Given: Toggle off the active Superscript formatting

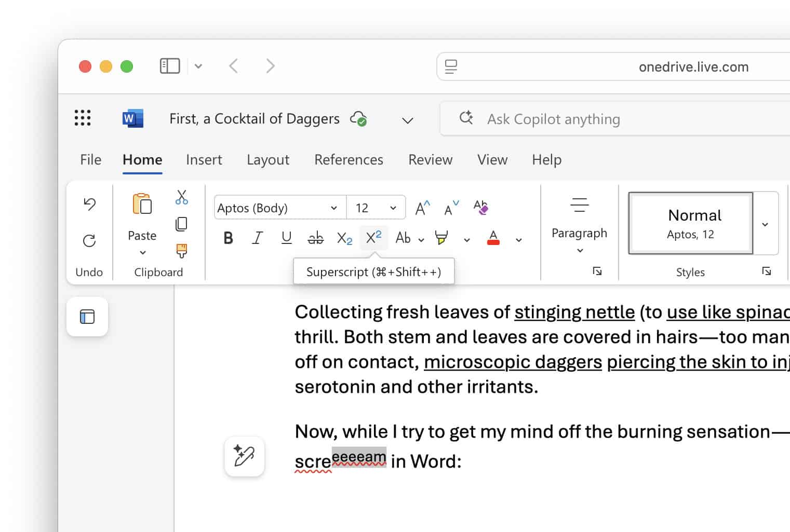Looking at the screenshot, I should (x=373, y=238).
